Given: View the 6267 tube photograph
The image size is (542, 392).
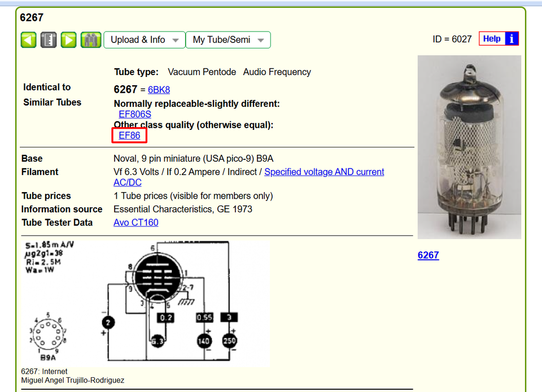Looking at the screenshot, I should pos(469,147).
